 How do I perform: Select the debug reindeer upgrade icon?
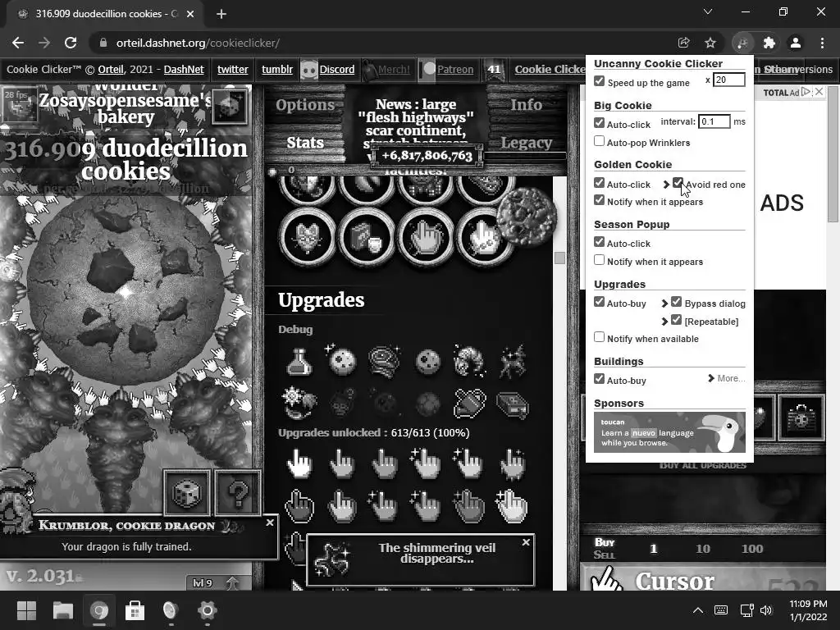513,362
